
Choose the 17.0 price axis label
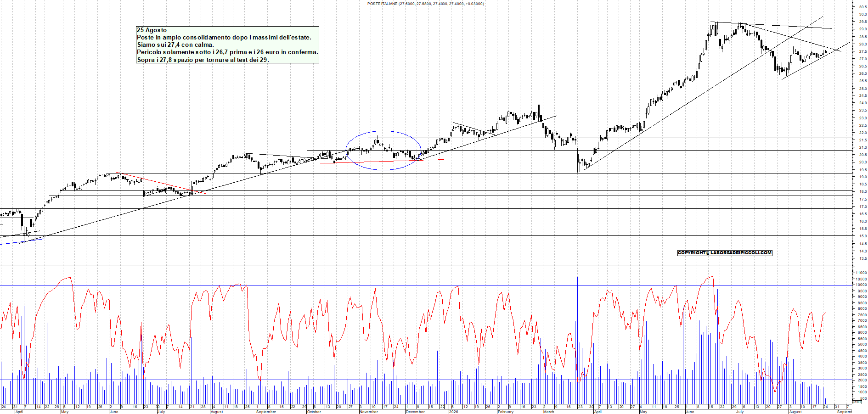pyautogui.click(x=862, y=207)
